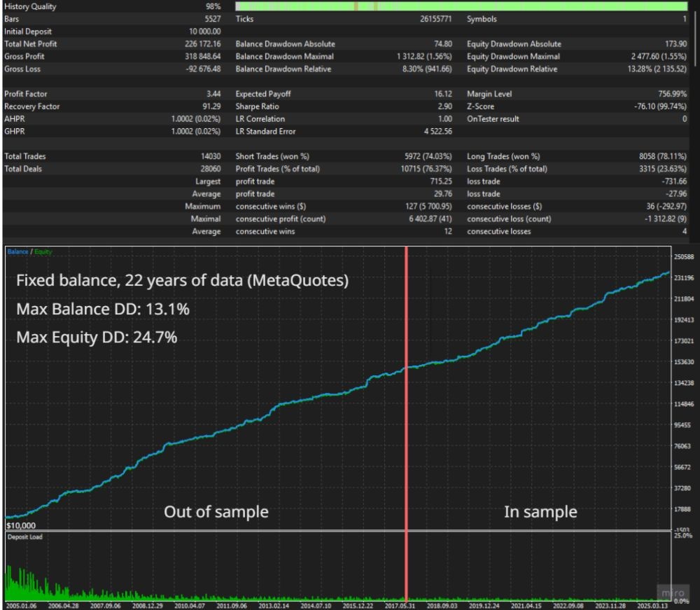This screenshot has width=700, height=610.
Task: Click the "Profit Factor" label
Action: pos(25,94)
